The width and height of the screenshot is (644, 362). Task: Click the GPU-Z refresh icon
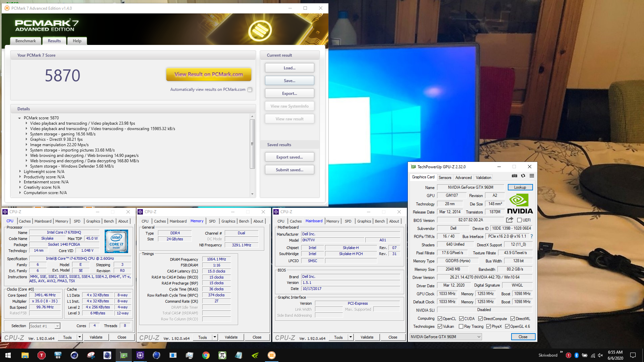coord(523,176)
